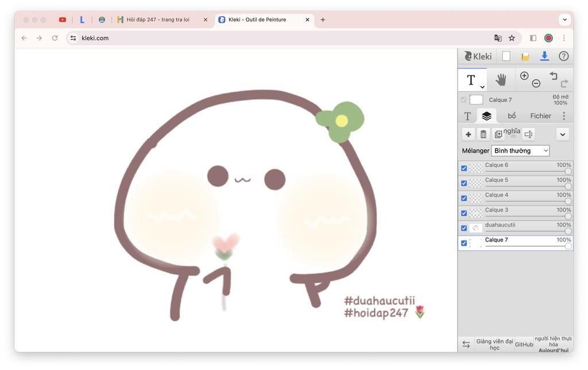This screenshot has width=588, height=370.
Task: Go back with the browser back arrow
Action: coord(24,38)
